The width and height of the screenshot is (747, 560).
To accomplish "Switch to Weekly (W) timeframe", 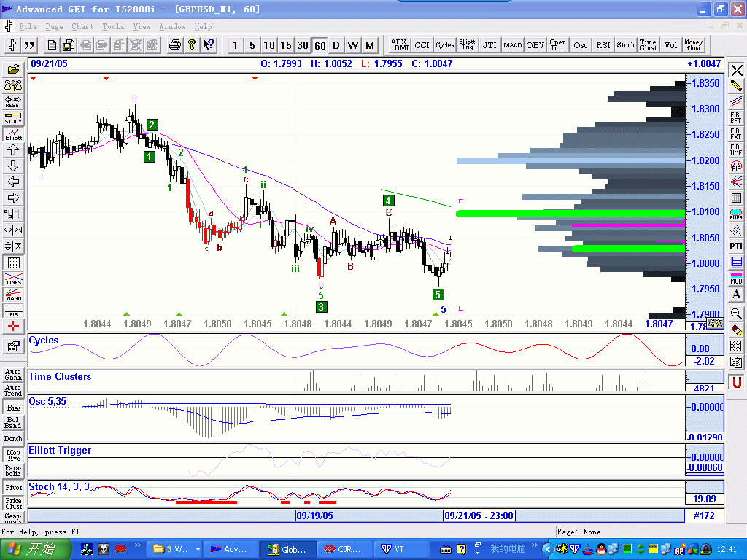I will tap(353, 45).
